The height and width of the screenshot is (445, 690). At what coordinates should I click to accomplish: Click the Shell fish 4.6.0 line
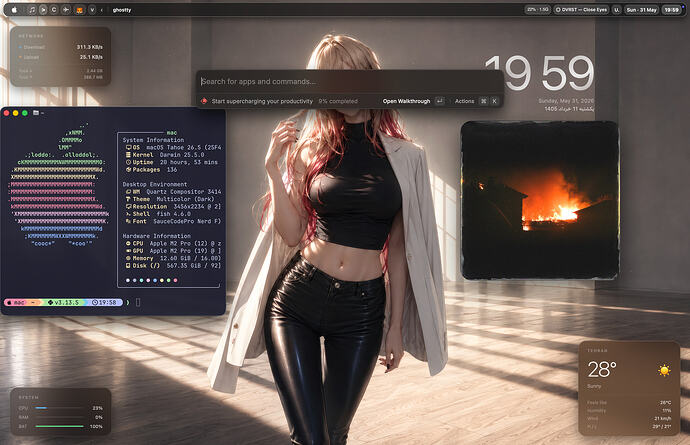click(x=158, y=214)
